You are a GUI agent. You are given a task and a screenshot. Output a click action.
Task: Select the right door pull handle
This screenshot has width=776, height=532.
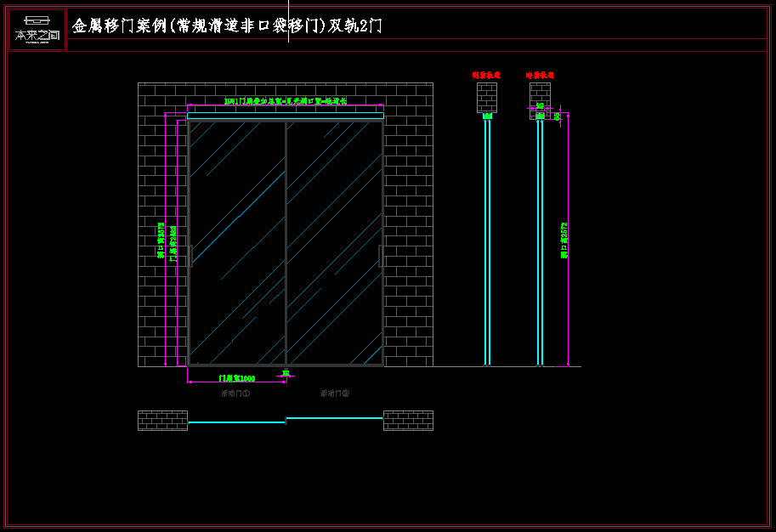point(379,256)
